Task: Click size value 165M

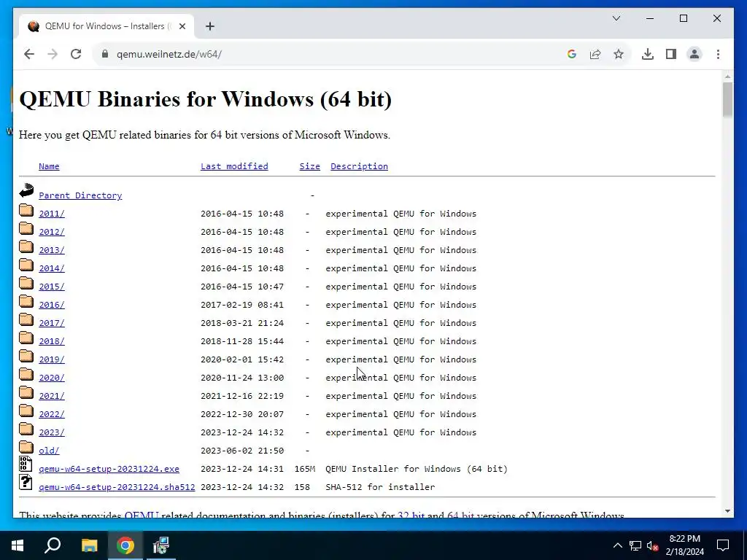Action: point(305,469)
